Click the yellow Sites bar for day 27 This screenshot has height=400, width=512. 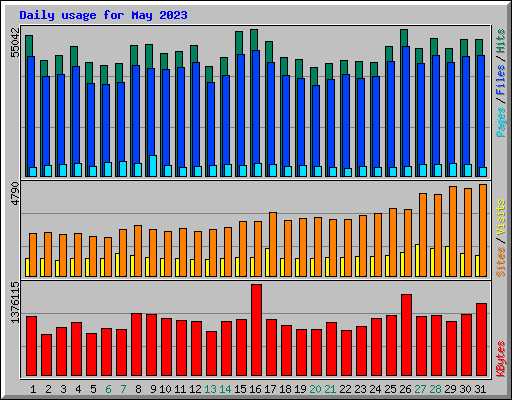(417, 260)
